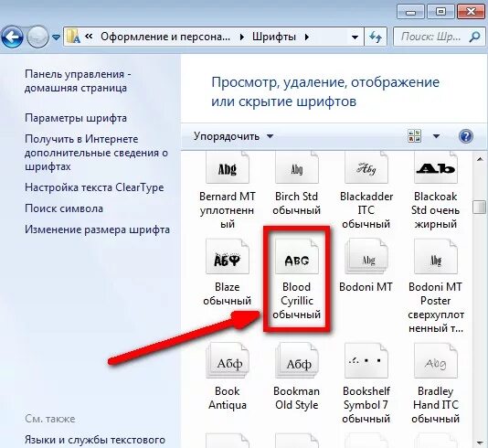Open additional view options dropdown arrow
The image size is (488, 448).
click(x=436, y=136)
